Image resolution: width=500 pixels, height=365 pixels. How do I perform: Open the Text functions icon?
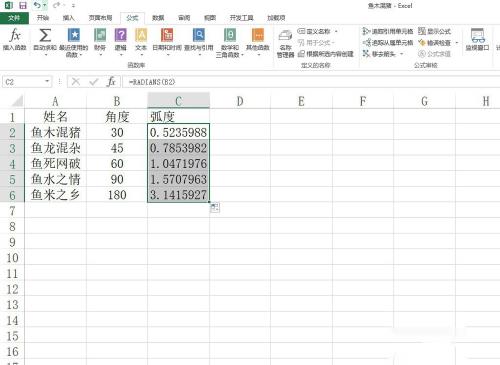[141, 35]
